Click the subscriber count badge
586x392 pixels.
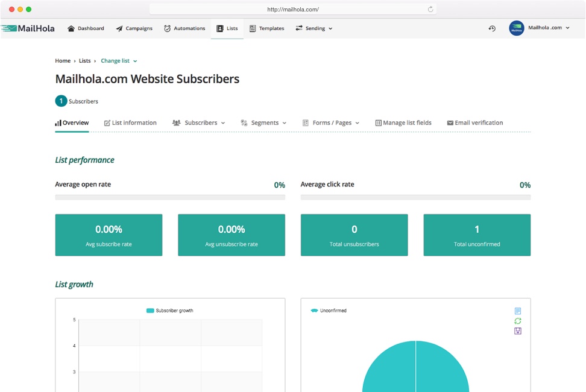[61, 101]
